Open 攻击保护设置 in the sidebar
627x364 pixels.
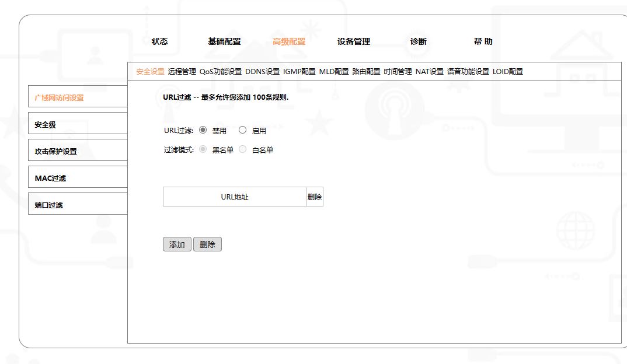pos(78,150)
